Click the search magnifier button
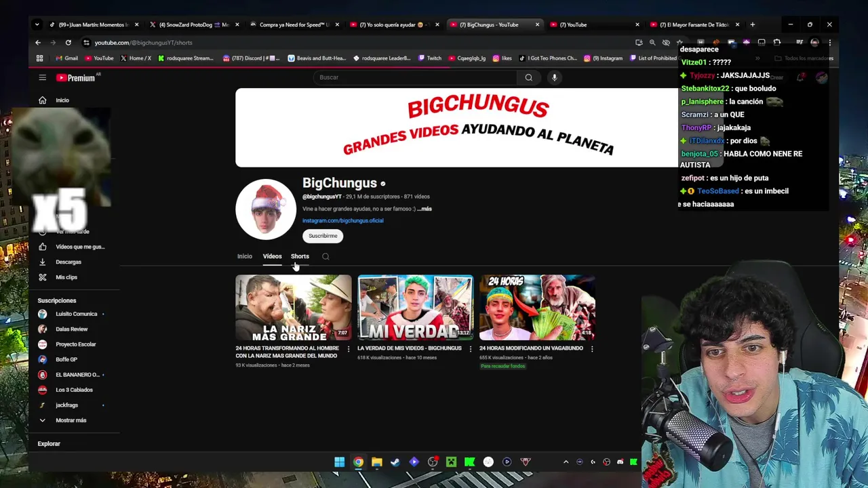The height and width of the screenshot is (488, 868). pos(528,77)
